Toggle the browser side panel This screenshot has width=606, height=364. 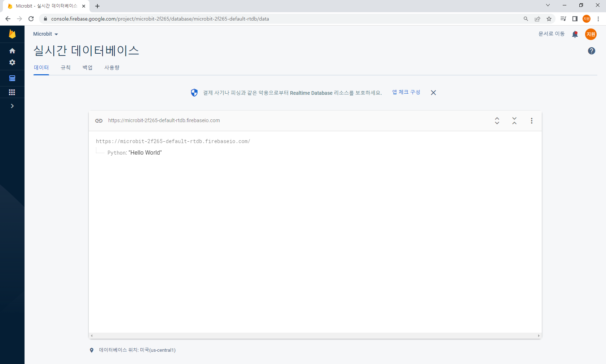pyautogui.click(x=575, y=19)
